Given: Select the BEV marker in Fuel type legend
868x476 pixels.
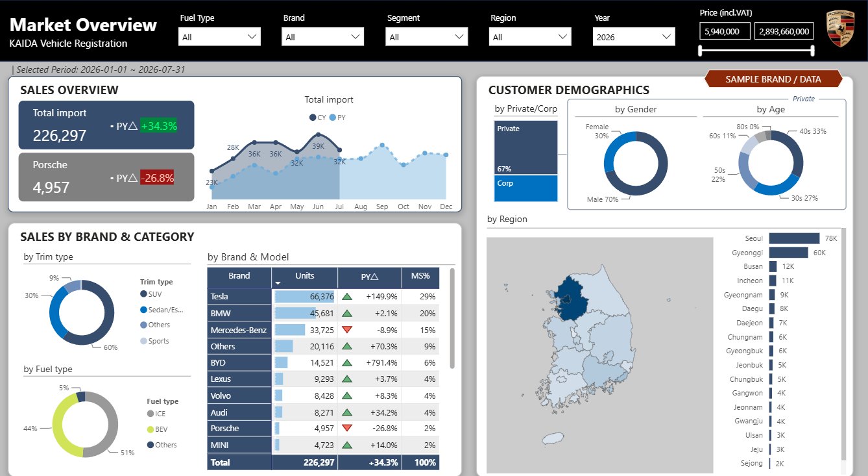Looking at the screenshot, I should pyautogui.click(x=151, y=429).
